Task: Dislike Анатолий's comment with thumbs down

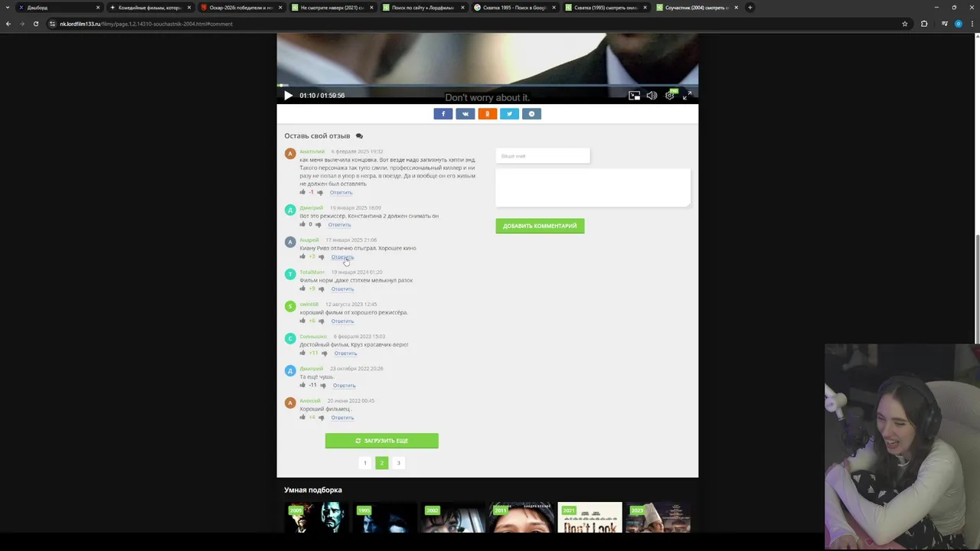Action: (x=320, y=193)
